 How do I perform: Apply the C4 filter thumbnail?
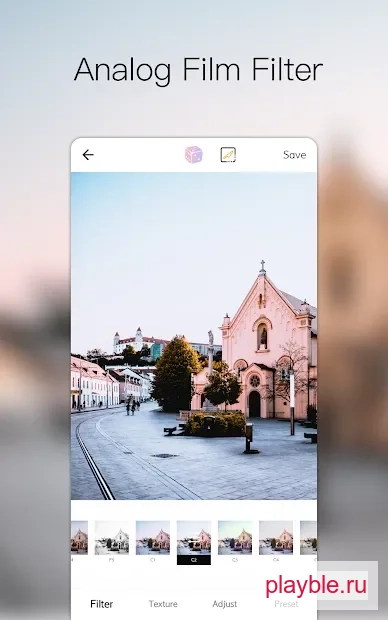click(276, 538)
